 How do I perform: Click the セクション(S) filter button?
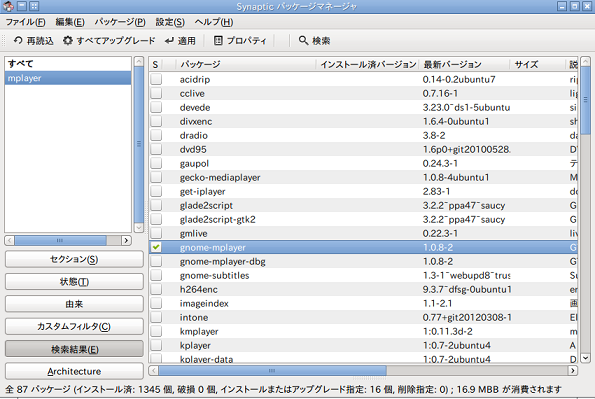coord(74,259)
